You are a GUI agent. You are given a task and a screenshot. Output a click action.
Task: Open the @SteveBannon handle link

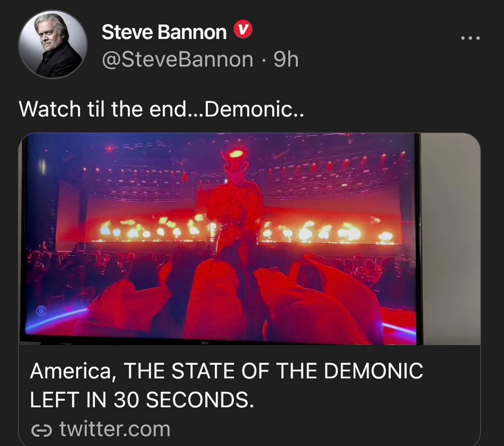click(x=178, y=60)
